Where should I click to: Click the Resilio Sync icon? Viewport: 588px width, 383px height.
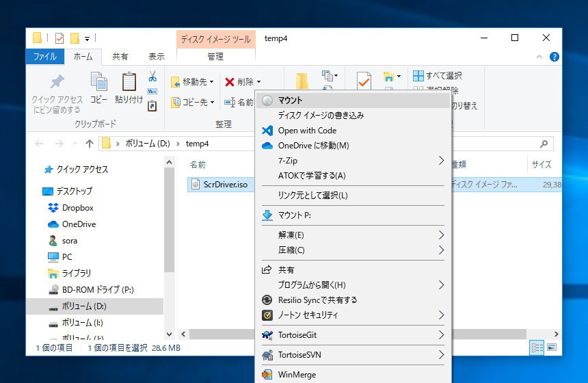[267, 300]
